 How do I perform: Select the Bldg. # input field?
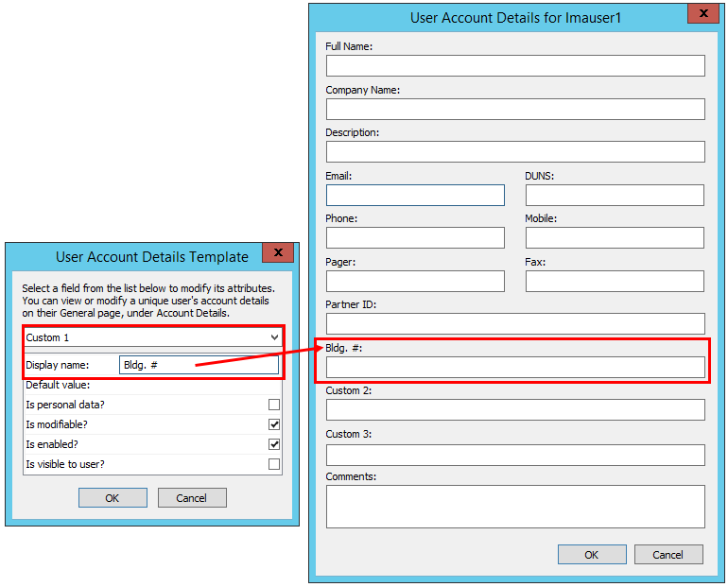515,367
